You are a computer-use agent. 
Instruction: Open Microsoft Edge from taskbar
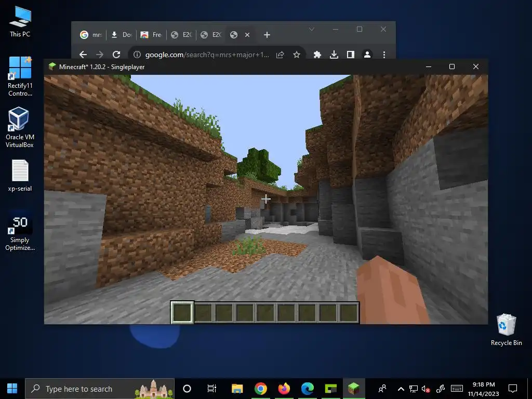(x=308, y=389)
